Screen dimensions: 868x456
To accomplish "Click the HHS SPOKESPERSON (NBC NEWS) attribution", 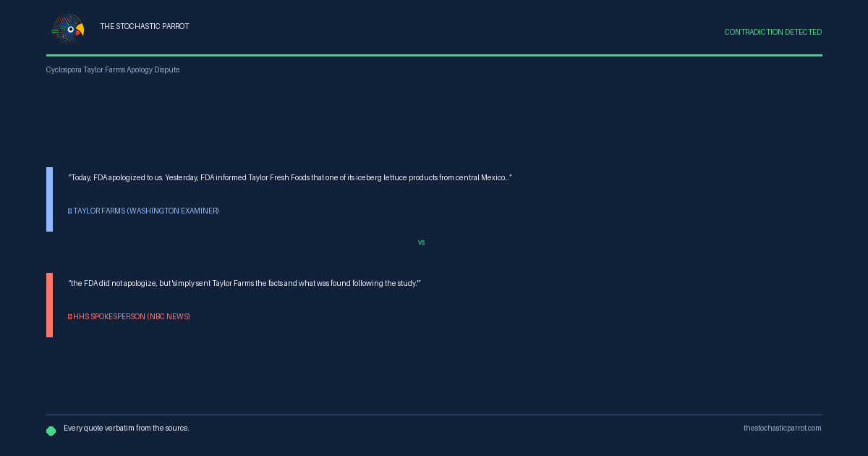I will click(129, 316).
